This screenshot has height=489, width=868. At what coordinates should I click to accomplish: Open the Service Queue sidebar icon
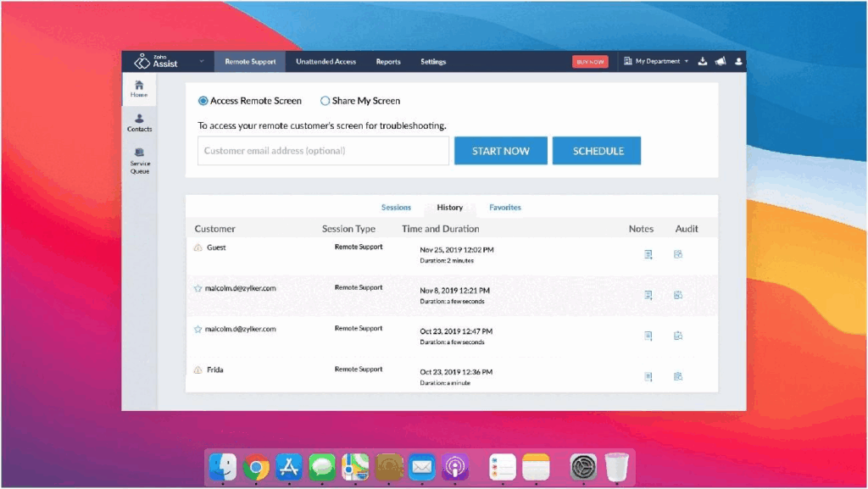click(139, 160)
